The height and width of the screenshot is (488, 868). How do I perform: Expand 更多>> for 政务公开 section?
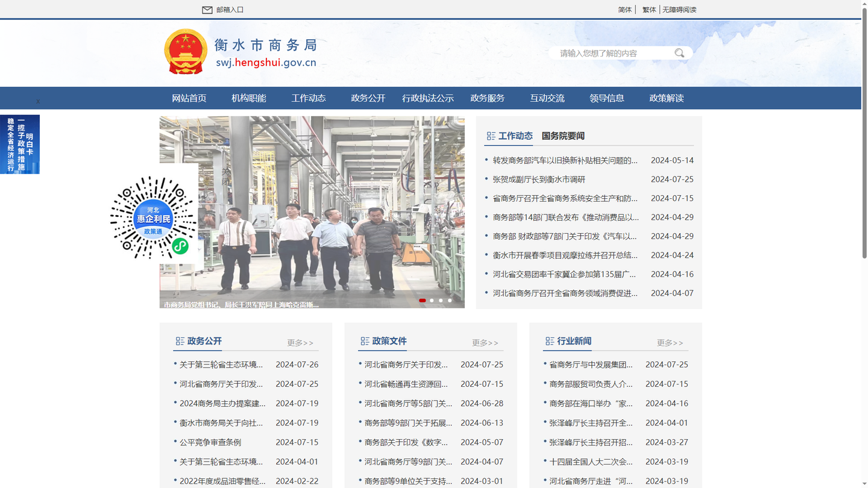coord(300,343)
